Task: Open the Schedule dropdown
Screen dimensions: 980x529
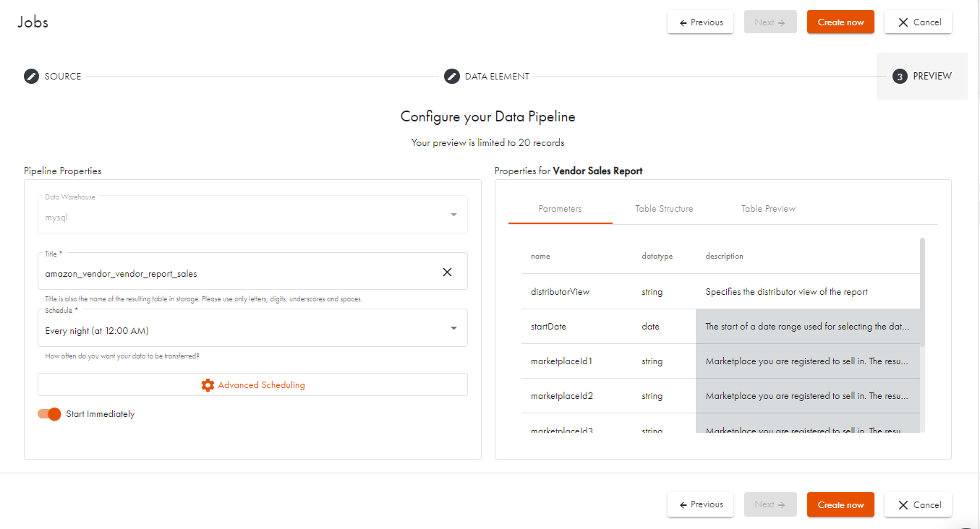Action: pyautogui.click(x=453, y=328)
